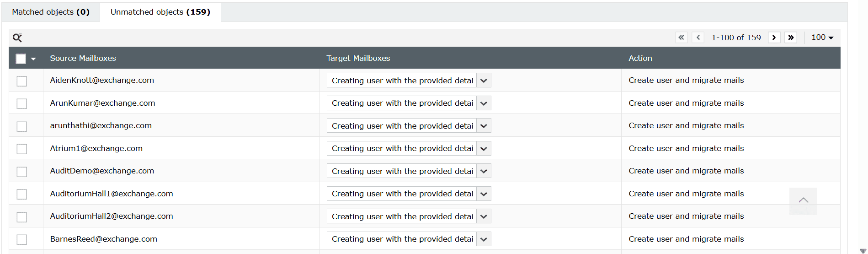Select the Atrium1@exchange.com row checkbox
Viewport: 868px width, 254px height.
pos(22,149)
